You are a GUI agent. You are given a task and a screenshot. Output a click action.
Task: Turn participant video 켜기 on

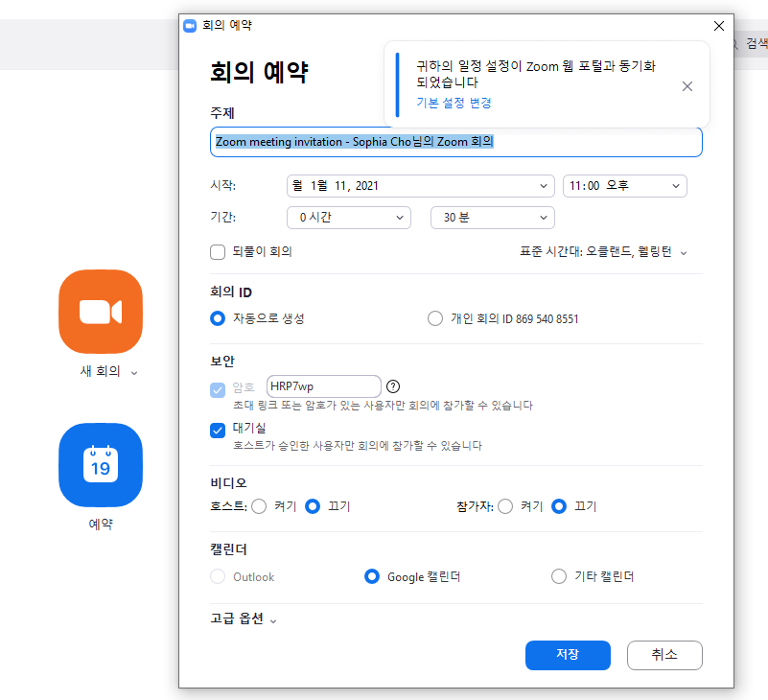505,506
